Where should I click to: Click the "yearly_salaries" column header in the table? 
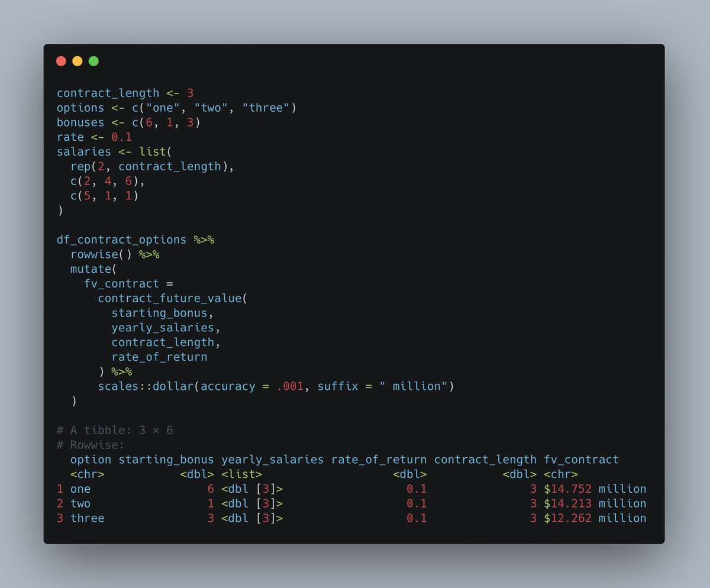[x=273, y=460]
